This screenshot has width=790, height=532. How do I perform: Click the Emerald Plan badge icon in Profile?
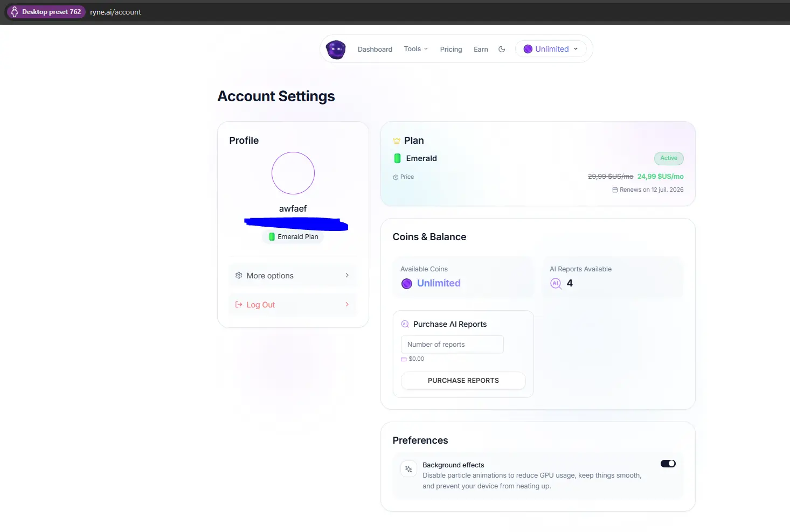pos(272,237)
